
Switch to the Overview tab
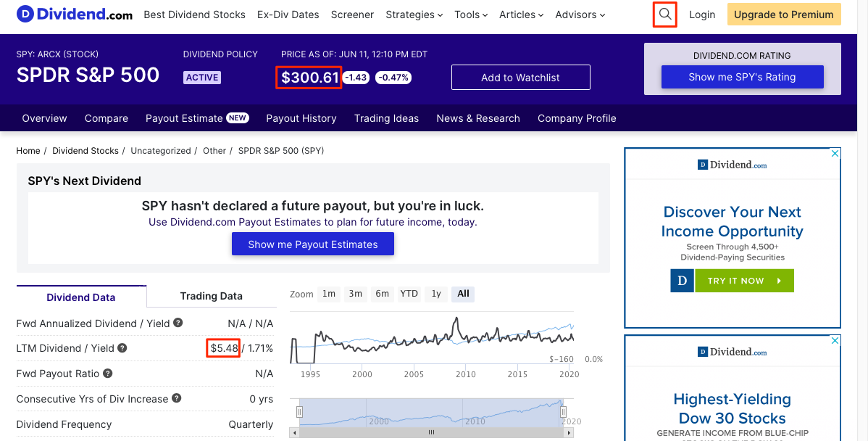(x=44, y=118)
